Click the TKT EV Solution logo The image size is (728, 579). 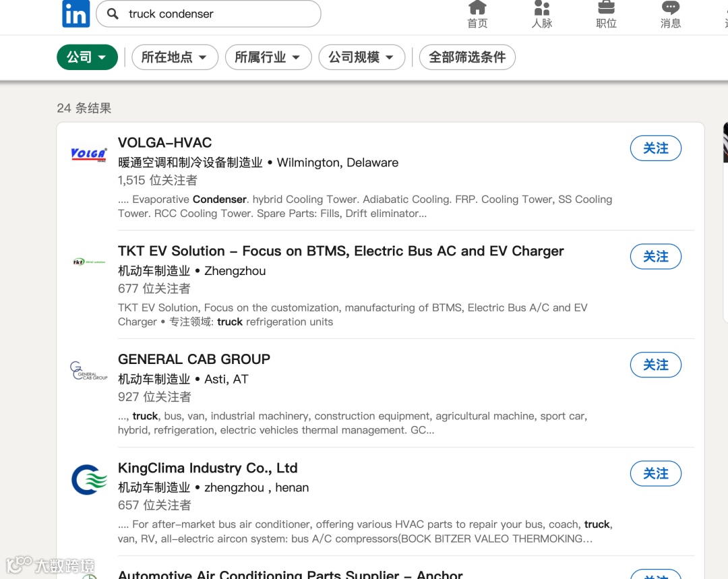[89, 262]
